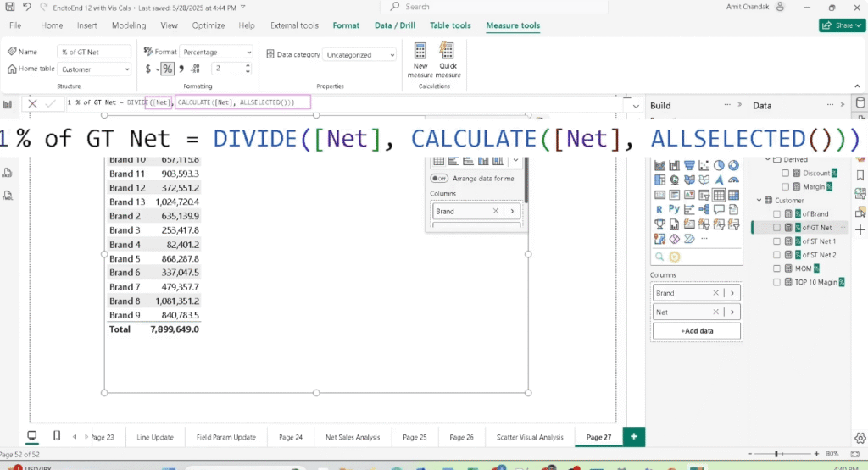
Task: Switch to Scatter Visual Analysis page tab
Action: [x=530, y=437]
